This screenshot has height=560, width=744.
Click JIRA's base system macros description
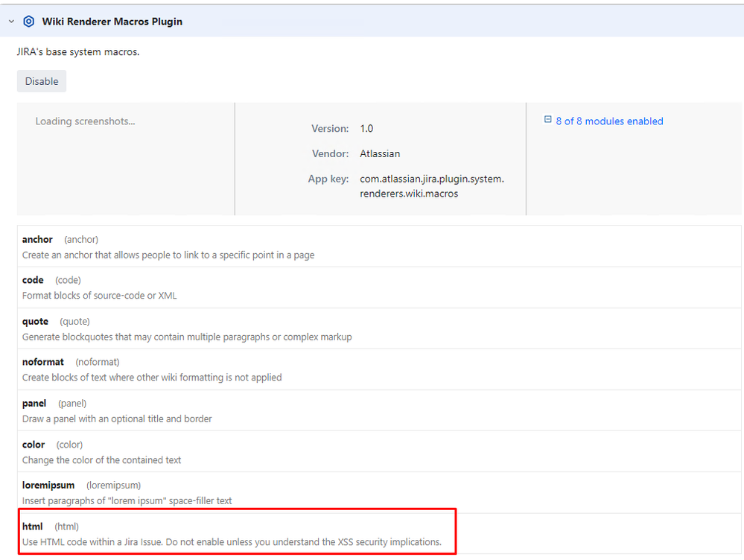pyautogui.click(x=78, y=51)
